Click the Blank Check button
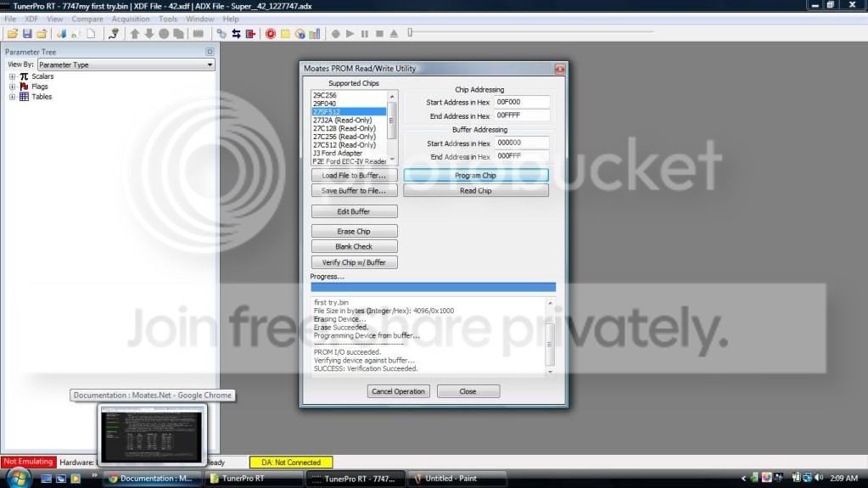 coord(355,246)
